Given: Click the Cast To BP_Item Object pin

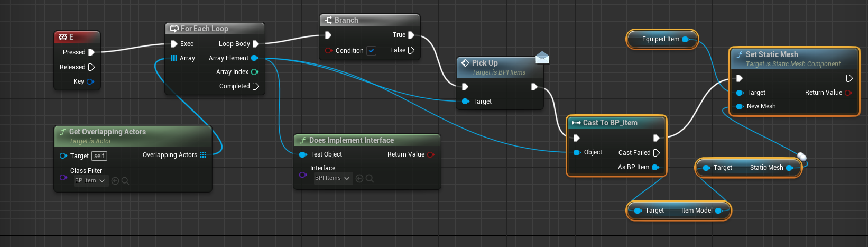Looking at the screenshot, I should pyautogui.click(x=577, y=152).
